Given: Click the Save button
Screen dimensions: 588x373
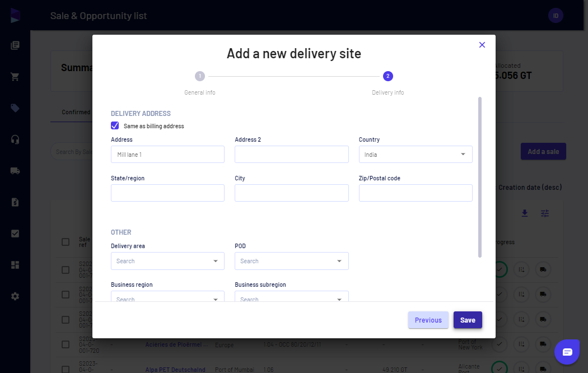Looking at the screenshot, I should [468, 320].
